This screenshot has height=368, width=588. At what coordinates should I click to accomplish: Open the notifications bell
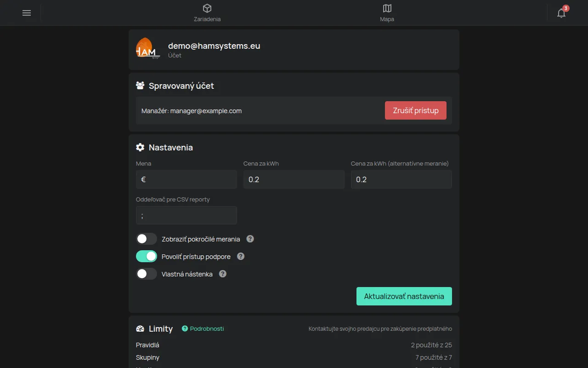pos(561,13)
